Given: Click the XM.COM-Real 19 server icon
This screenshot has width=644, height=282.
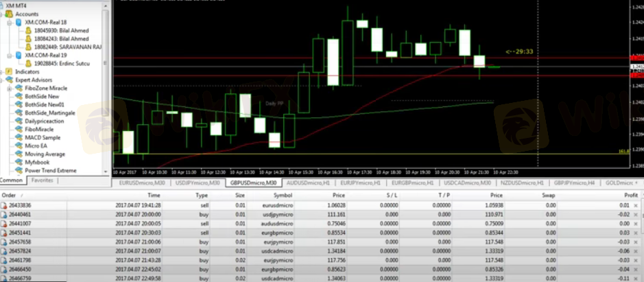Looking at the screenshot, I should (19, 55).
